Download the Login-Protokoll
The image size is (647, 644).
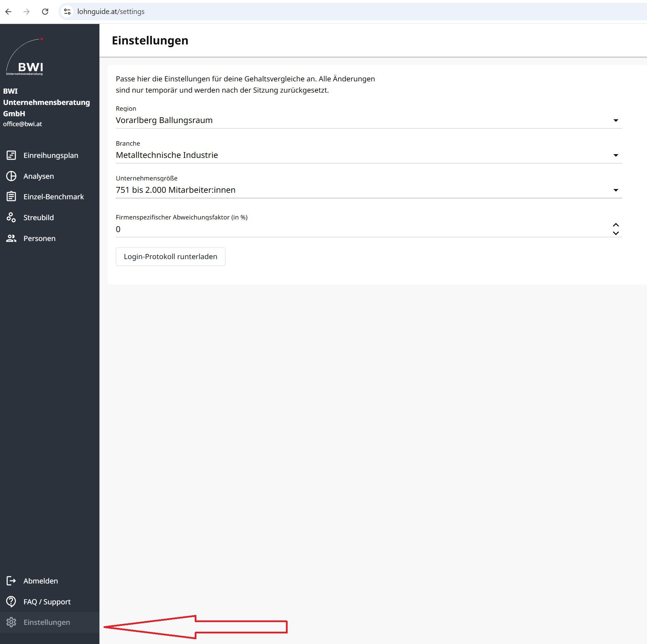(170, 257)
